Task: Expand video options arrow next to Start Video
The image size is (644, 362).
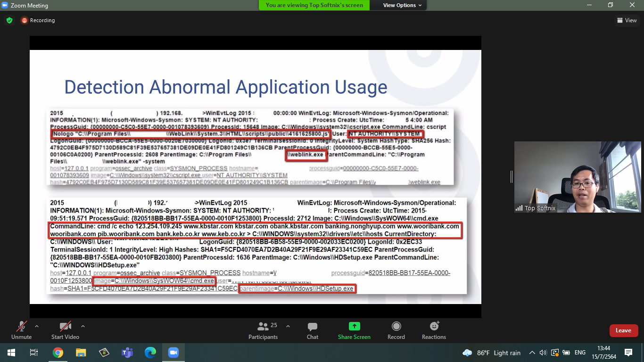Action: click(x=83, y=326)
